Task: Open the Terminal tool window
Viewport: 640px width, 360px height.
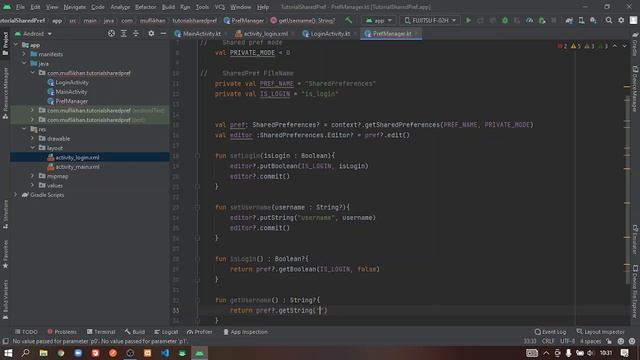Action: point(101,332)
